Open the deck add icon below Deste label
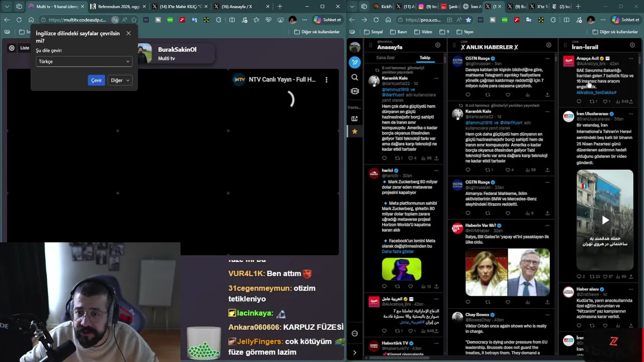The width and height of the screenshot is (644, 362). pos(355,119)
